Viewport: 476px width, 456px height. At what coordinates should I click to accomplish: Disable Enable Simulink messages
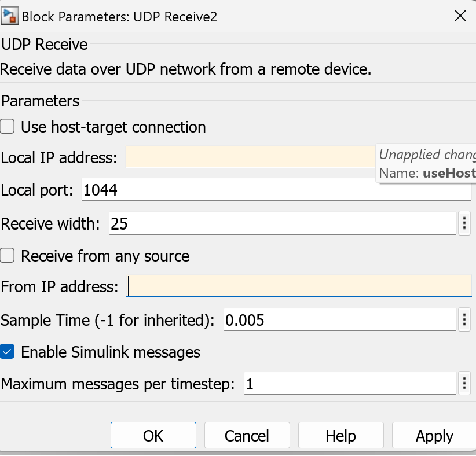tap(8, 352)
